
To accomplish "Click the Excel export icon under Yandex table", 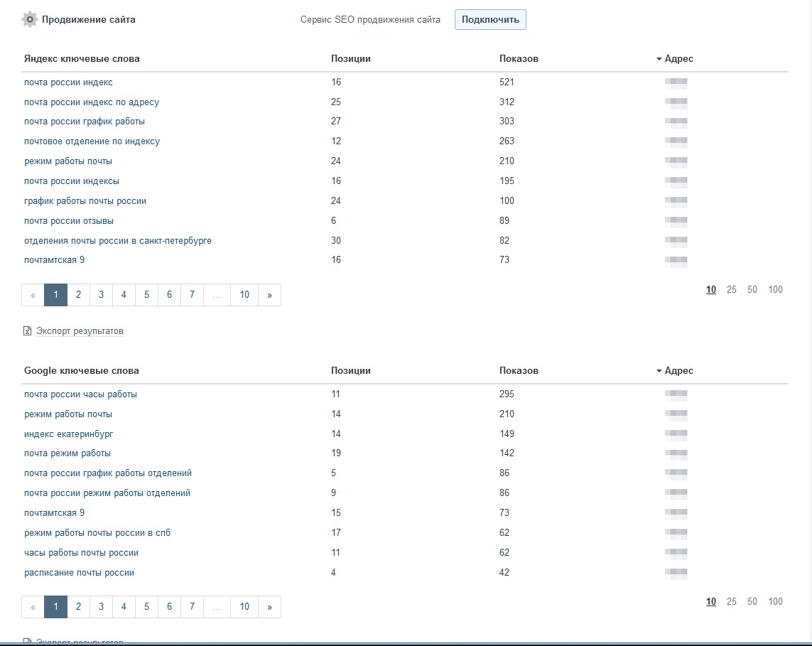I will coord(27,331).
